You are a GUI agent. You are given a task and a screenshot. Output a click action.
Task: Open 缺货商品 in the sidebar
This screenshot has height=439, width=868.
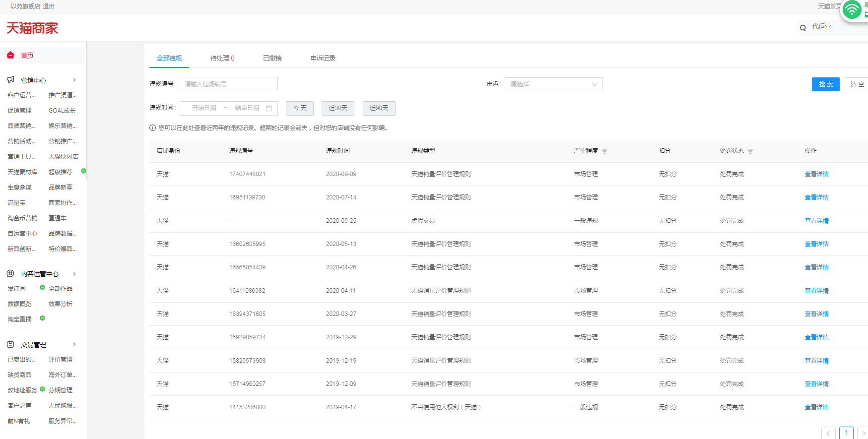point(19,375)
